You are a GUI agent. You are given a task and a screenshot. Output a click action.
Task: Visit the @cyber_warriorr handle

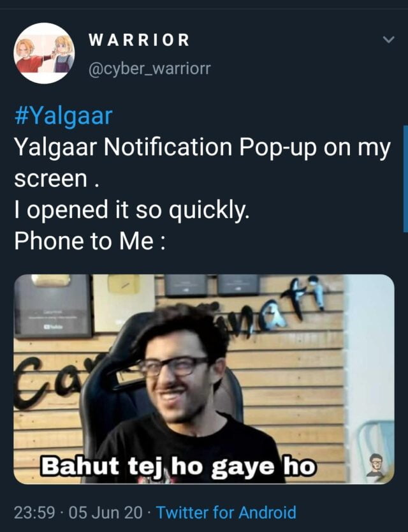tap(150, 68)
